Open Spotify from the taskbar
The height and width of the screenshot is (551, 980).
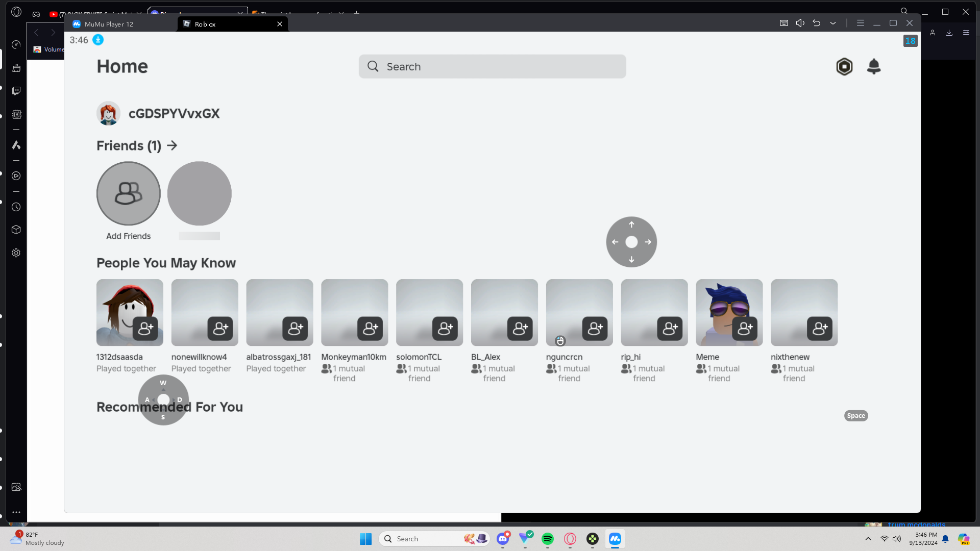tap(548, 539)
